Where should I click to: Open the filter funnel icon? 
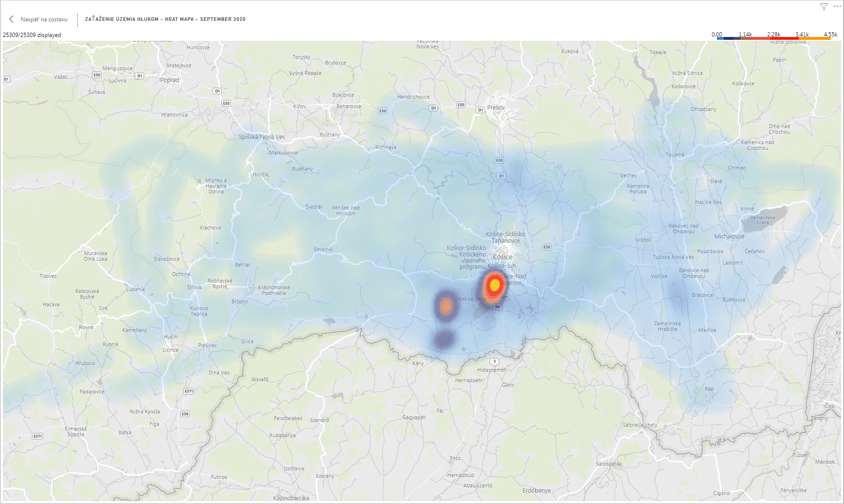point(824,7)
